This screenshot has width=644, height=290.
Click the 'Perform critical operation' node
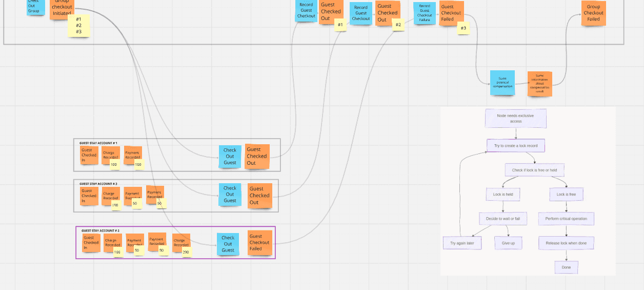[566, 219]
